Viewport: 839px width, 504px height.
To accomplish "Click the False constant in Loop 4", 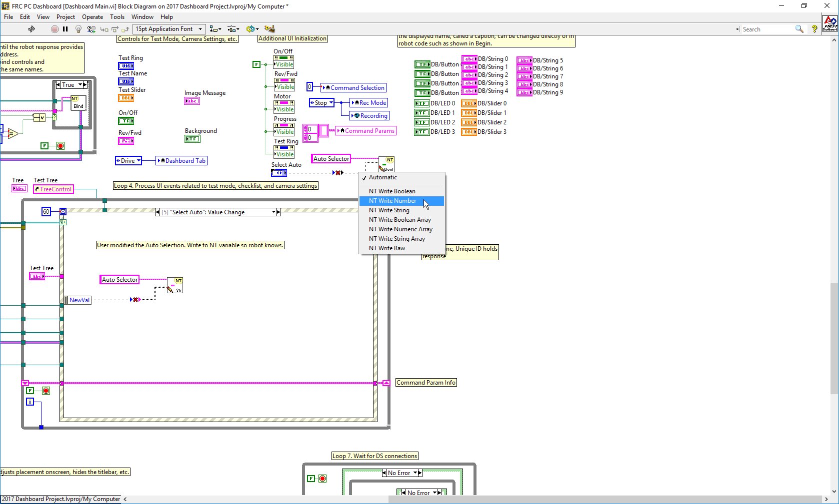I will (30, 391).
